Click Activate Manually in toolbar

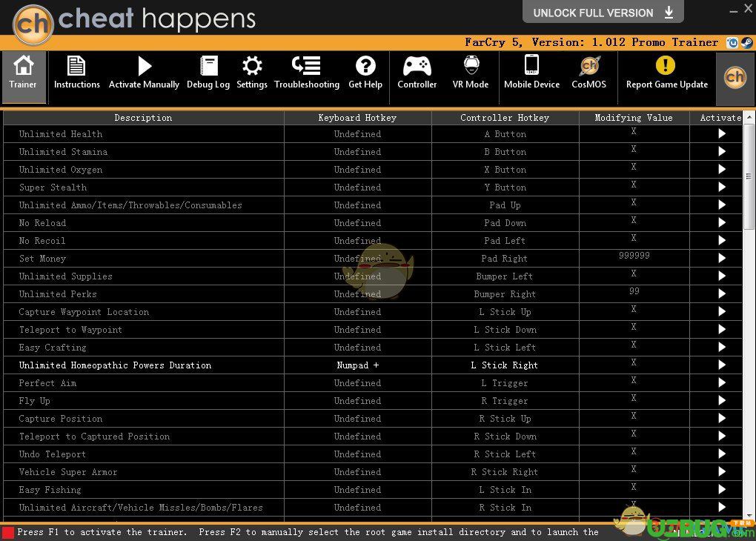coord(144,73)
